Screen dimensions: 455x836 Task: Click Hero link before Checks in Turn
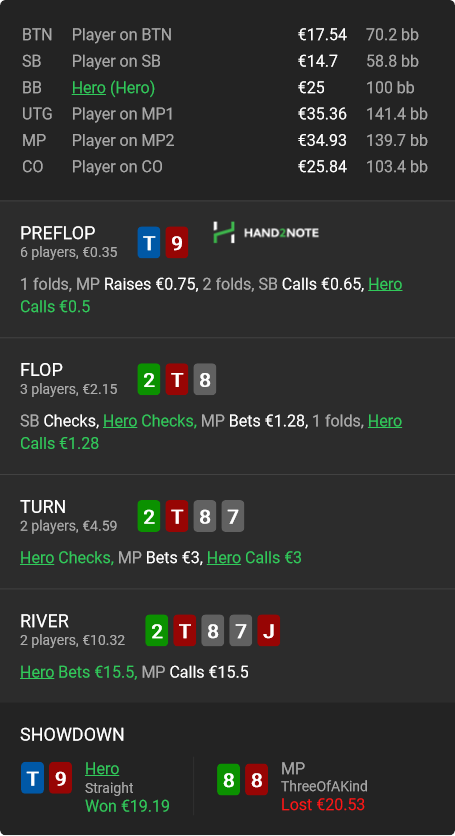pos(37,558)
